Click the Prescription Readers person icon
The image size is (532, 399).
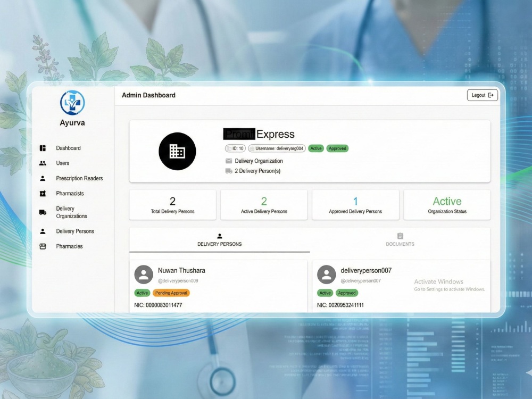point(43,178)
